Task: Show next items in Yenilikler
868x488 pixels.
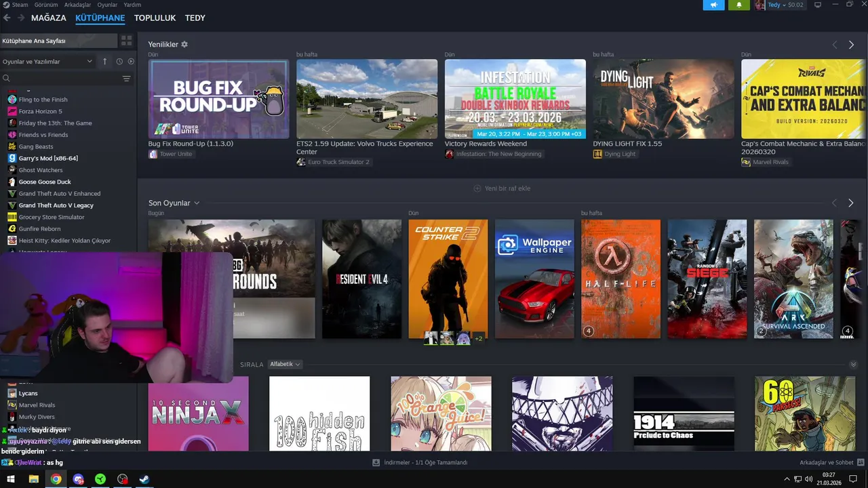Action: (851, 45)
